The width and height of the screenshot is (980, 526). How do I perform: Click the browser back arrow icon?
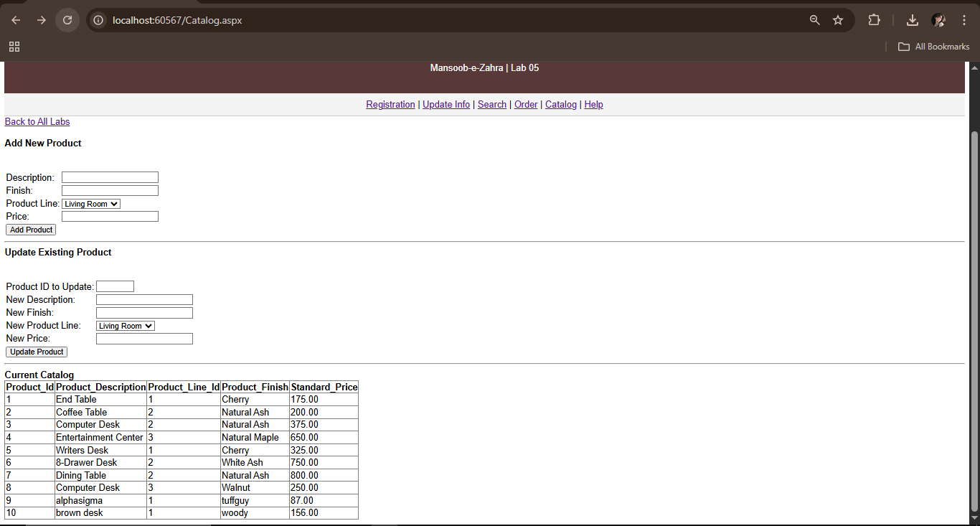tap(16, 20)
